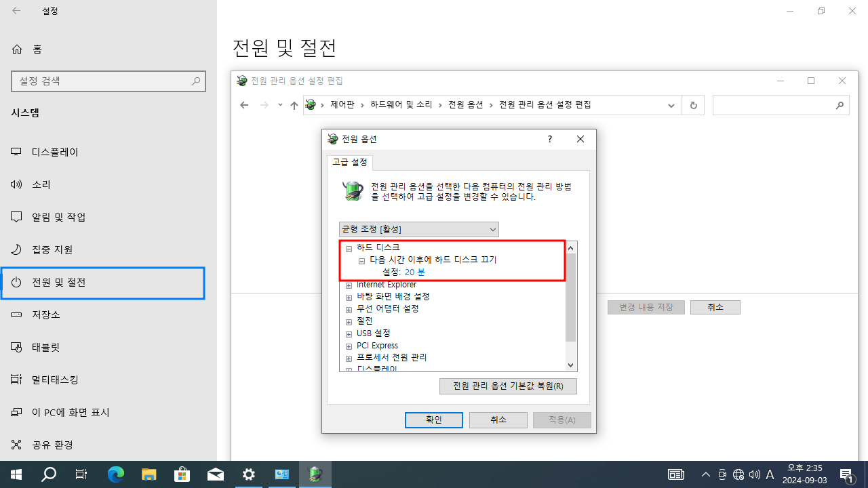
Task: Open the Sound settings page
Action: pos(108,184)
